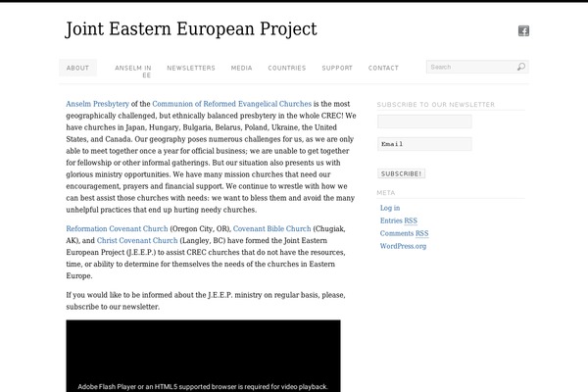Click the Subscribe! button
This screenshot has height=392, width=588.
[x=401, y=173]
